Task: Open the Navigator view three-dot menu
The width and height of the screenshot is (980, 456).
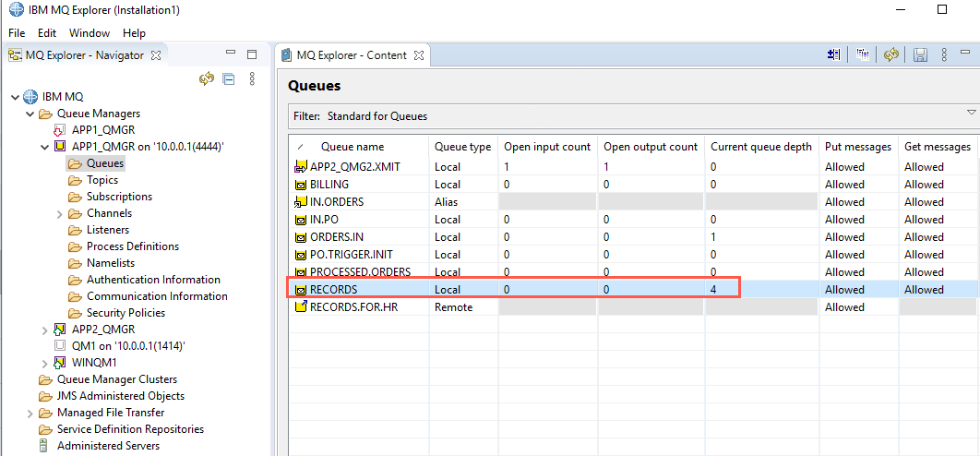Action: point(252,78)
